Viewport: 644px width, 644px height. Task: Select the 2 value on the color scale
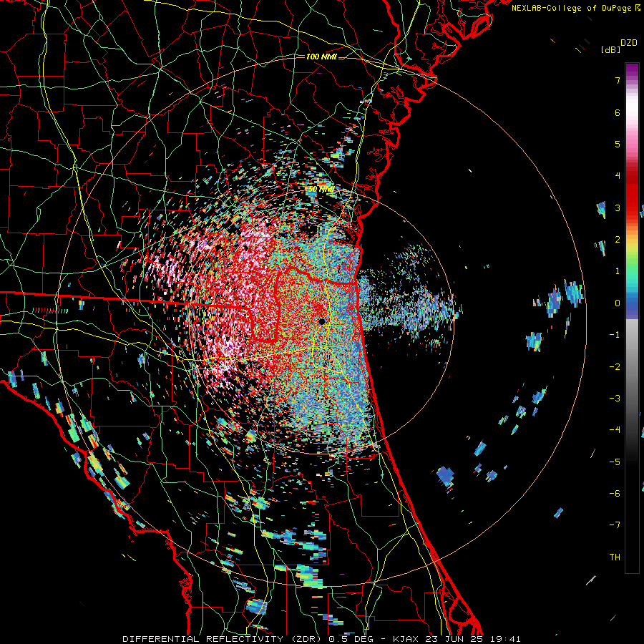coord(618,240)
